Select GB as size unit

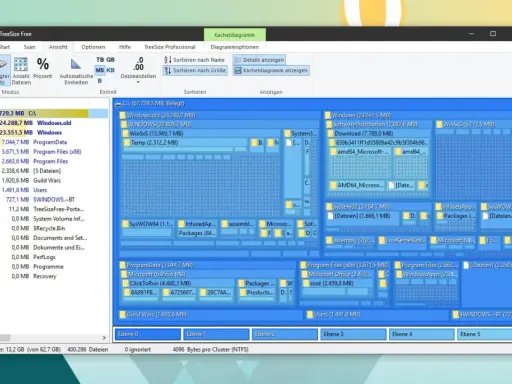(x=110, y=60)
